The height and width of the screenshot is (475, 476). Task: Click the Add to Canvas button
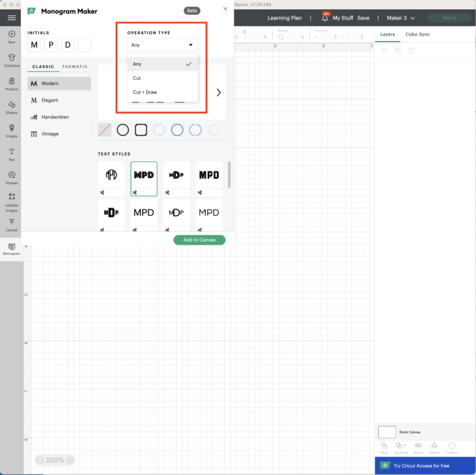[x=199, y=240]
